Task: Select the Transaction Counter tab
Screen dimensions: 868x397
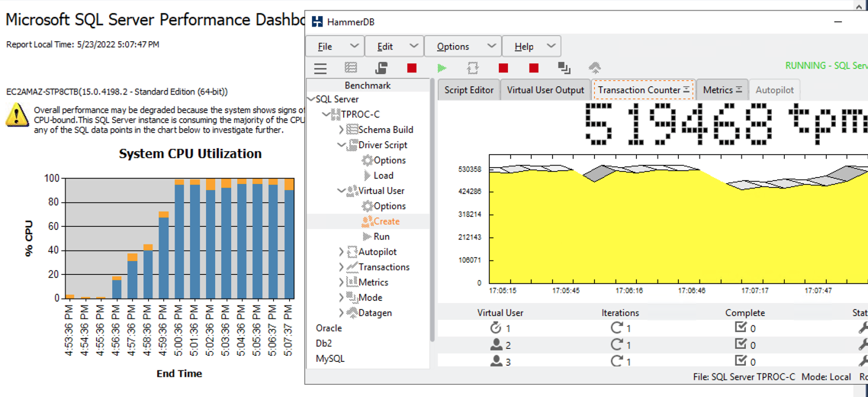Action: coord(644,90)
